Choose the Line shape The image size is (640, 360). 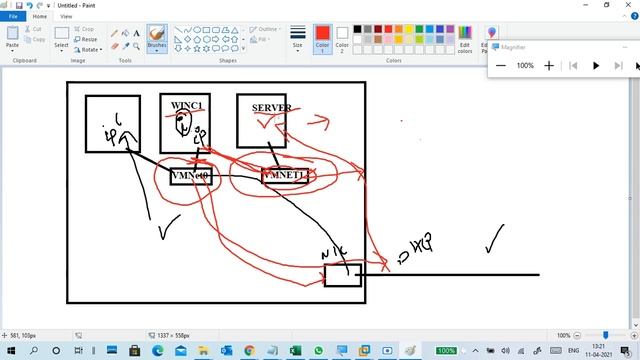pyautogui.click(x=178, y=30)
